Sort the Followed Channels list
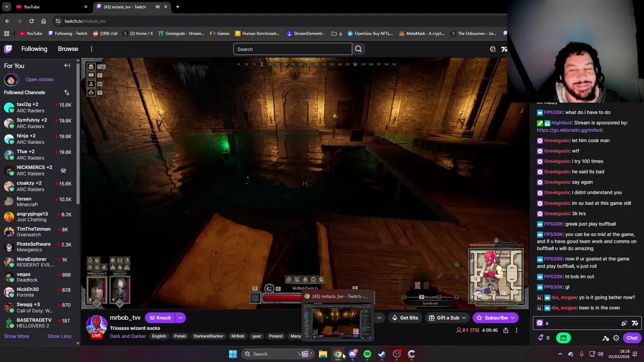Image resolution: width=644 pixels, height=362 pixels. [66, 93]
